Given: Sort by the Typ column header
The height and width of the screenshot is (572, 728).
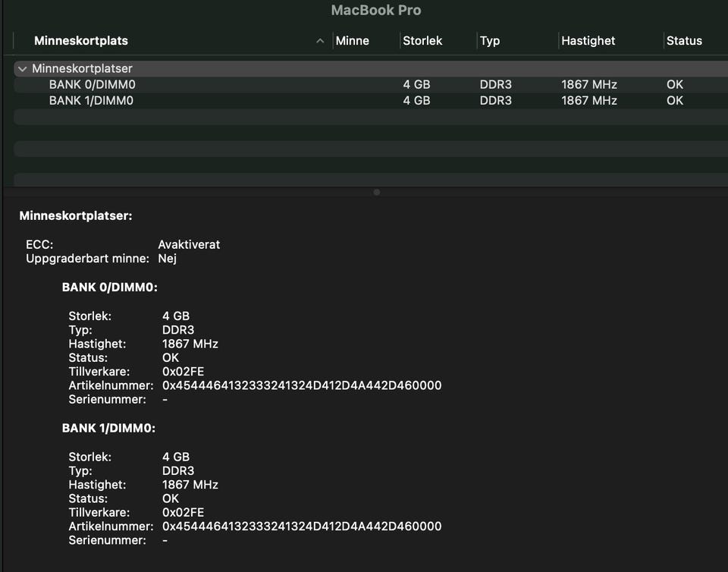Looking at the screenshot, I should 490,41.
